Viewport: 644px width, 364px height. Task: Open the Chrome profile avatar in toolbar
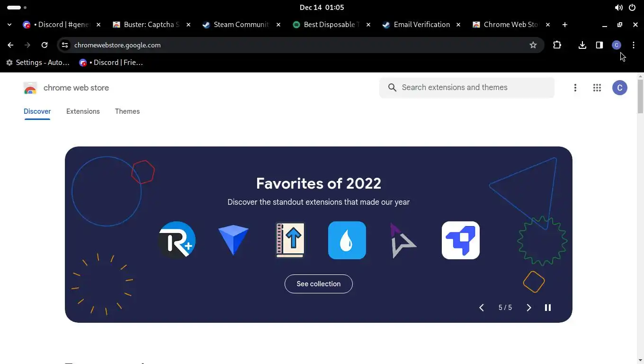click(617, 45)
